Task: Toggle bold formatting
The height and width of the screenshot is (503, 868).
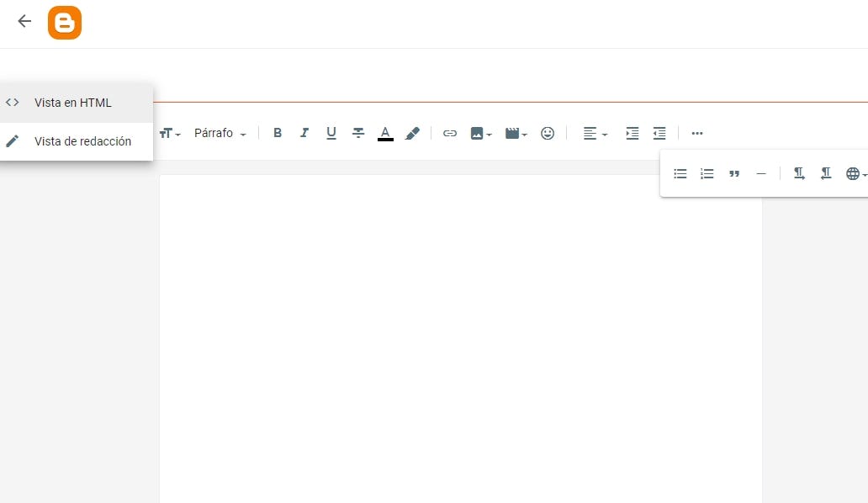Action: [278, 133]
